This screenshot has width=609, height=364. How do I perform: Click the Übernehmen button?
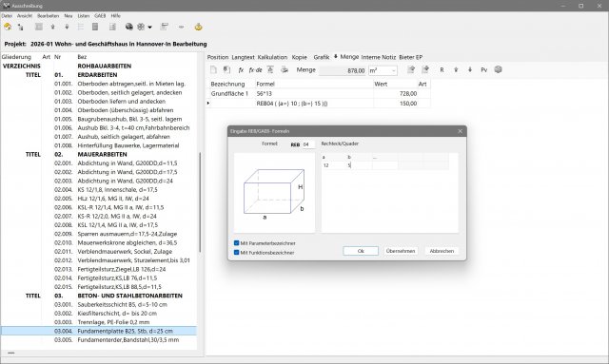tap(401, 251)
